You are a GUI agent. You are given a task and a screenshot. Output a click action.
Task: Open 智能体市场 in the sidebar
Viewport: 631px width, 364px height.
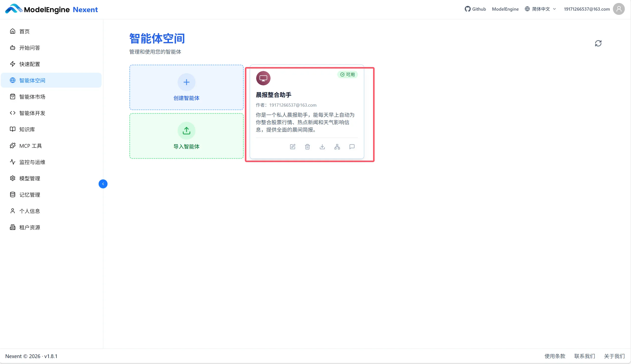[32, 97]
